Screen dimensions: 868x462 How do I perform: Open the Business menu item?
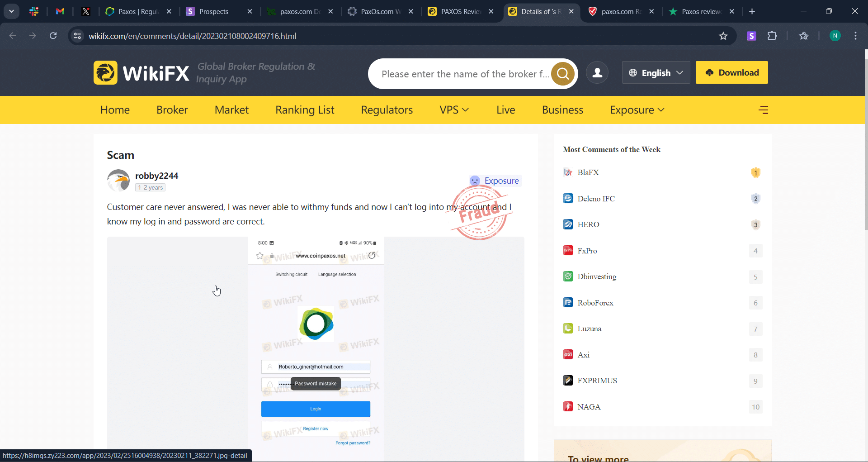coord(562,110)
